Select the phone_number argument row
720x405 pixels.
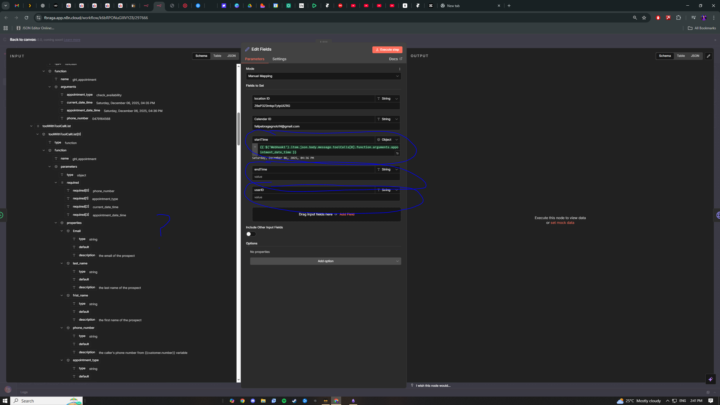(86, 118)
